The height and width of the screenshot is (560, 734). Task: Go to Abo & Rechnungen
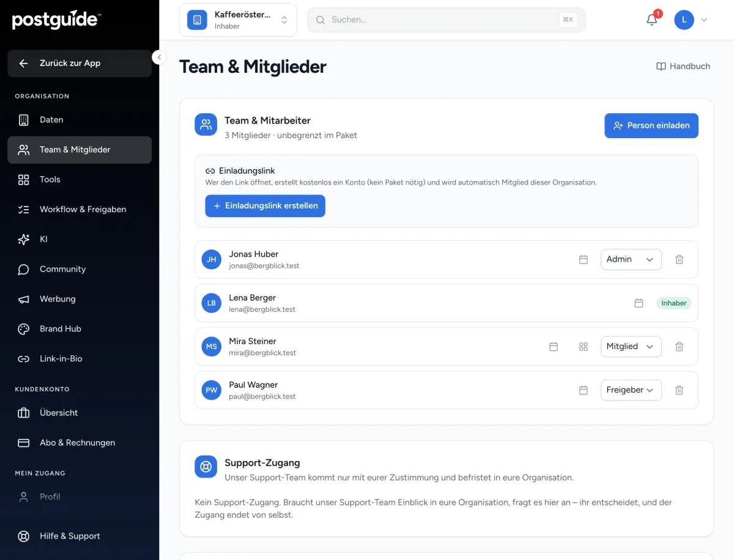[x=80, y=443]
